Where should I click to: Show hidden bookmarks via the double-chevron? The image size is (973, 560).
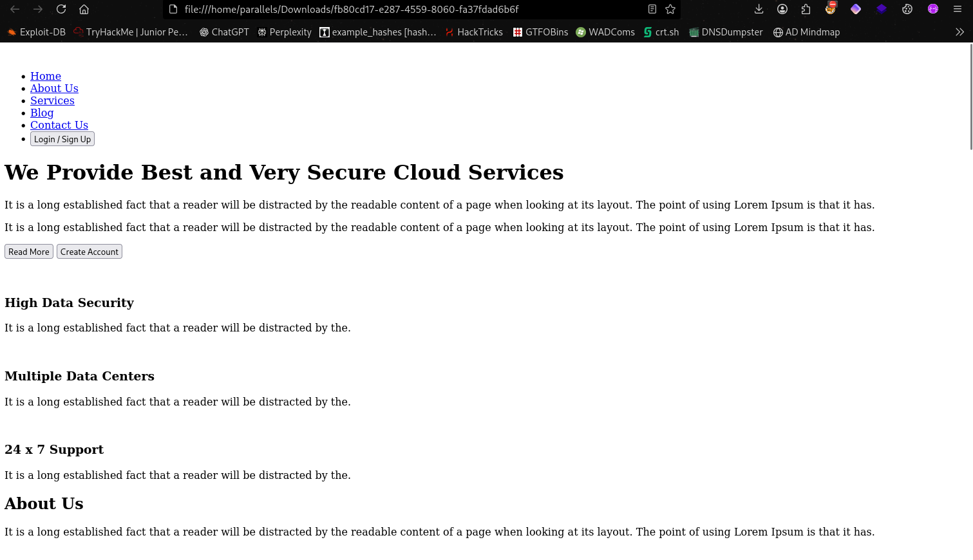click(959, 32)
